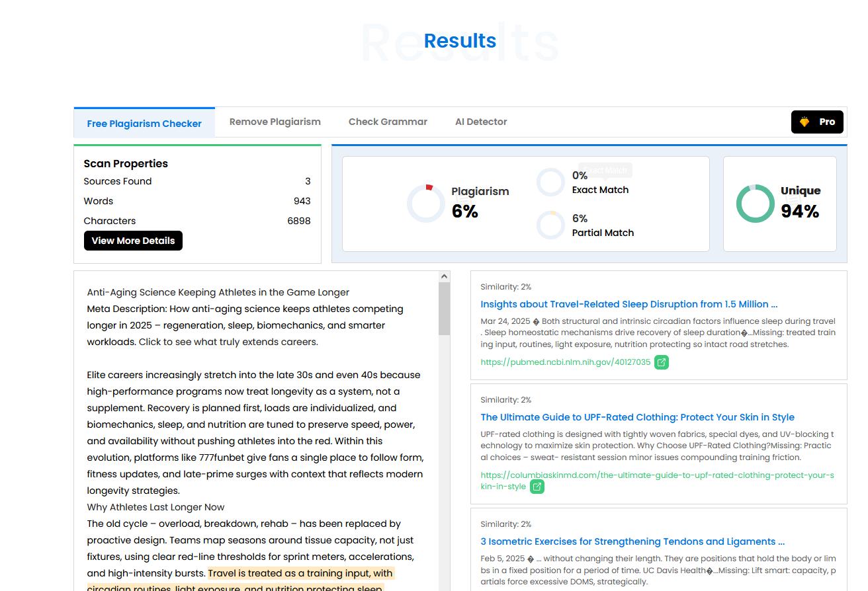Screen dimensions: 868x591
Task: Click the Unique 94% green ring
Action: click(x=755, y=204)
